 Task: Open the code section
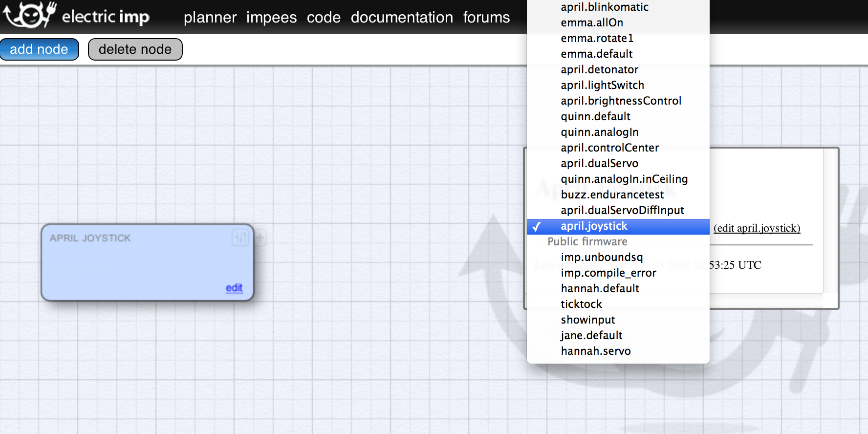pos(324,18)
